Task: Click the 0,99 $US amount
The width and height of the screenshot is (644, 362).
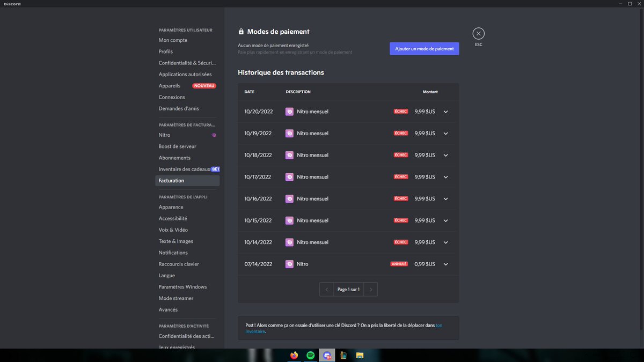Action: [425, 264]
